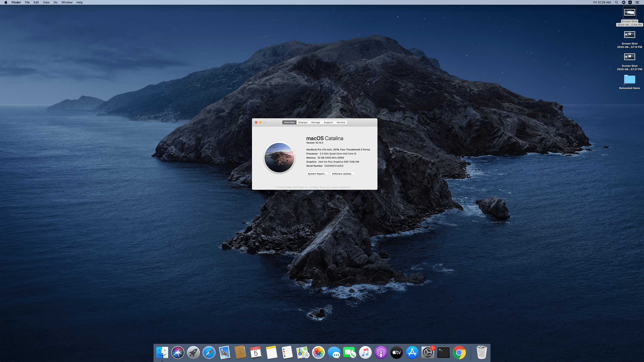Click Graphics Intel Iris Plus 655 line

click(332, 162)
